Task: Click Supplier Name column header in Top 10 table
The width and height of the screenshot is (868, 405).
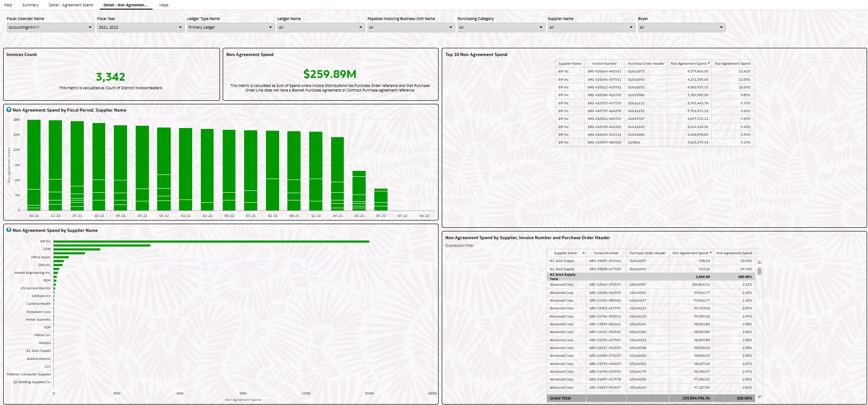Action: [x=570, y=64]
